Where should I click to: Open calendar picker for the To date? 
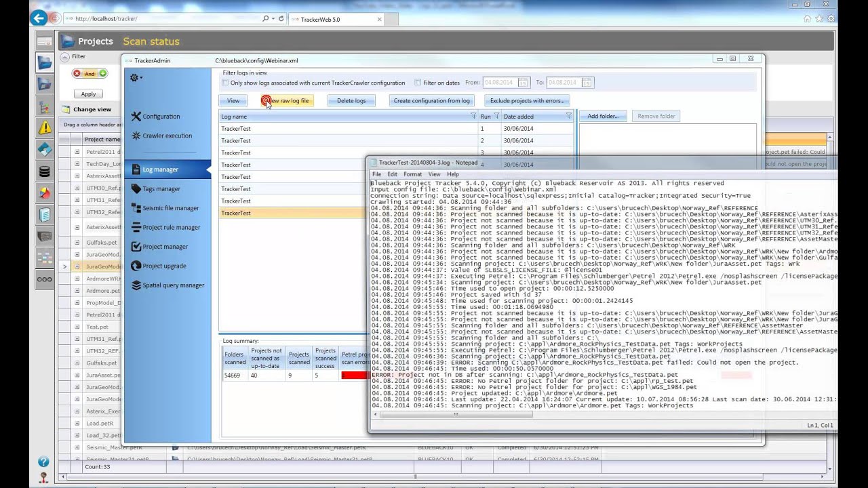[587, 83]
